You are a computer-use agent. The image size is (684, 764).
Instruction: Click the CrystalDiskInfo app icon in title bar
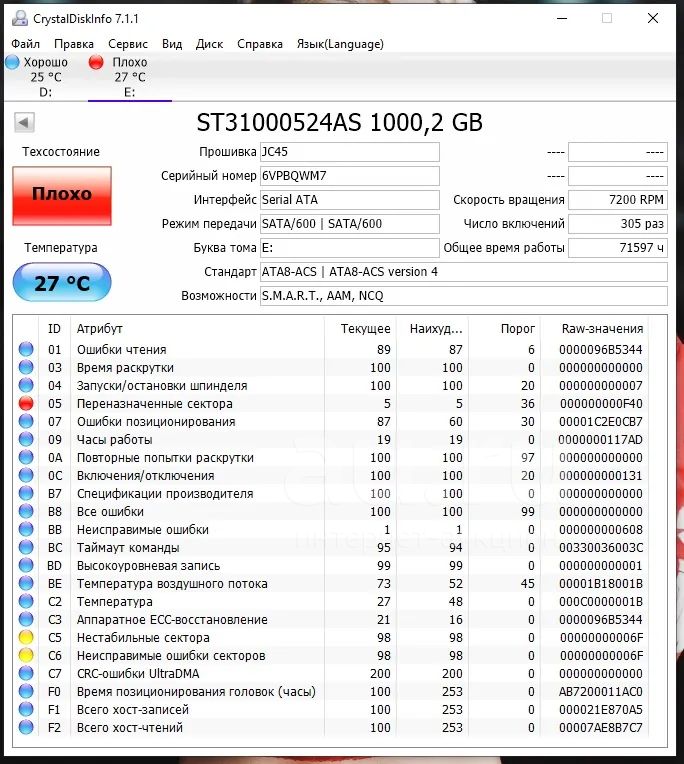19,19
